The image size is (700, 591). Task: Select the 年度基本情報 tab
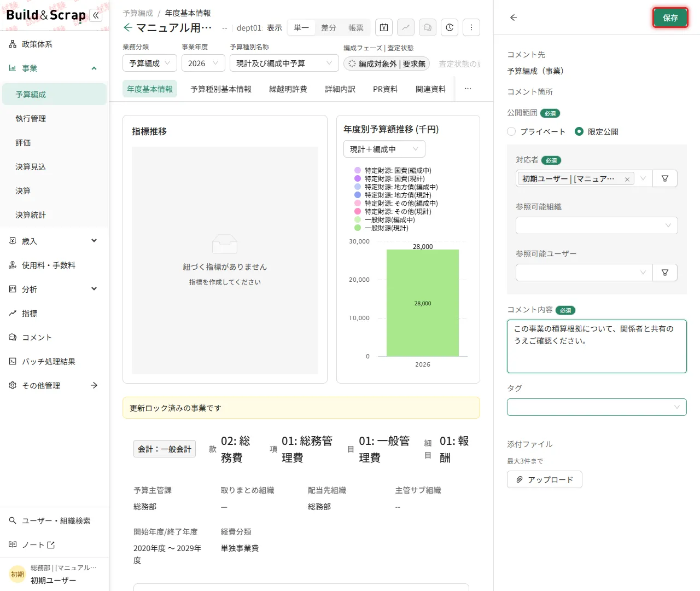pyautogui.click(x=150, y=89)
